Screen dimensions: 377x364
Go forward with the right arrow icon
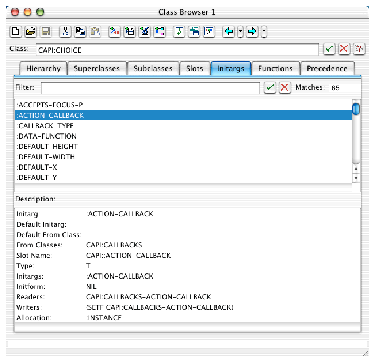(x=252, y=32)
